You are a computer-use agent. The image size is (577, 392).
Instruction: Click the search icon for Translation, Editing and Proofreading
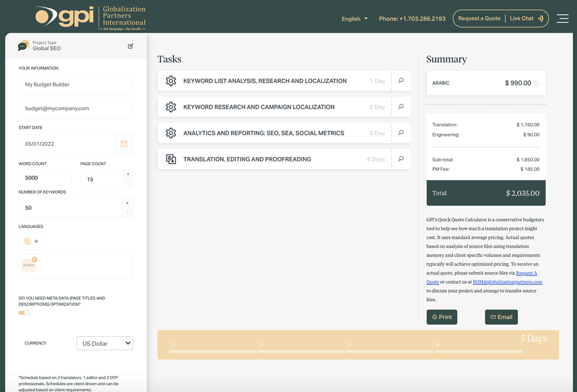(401, 159)
